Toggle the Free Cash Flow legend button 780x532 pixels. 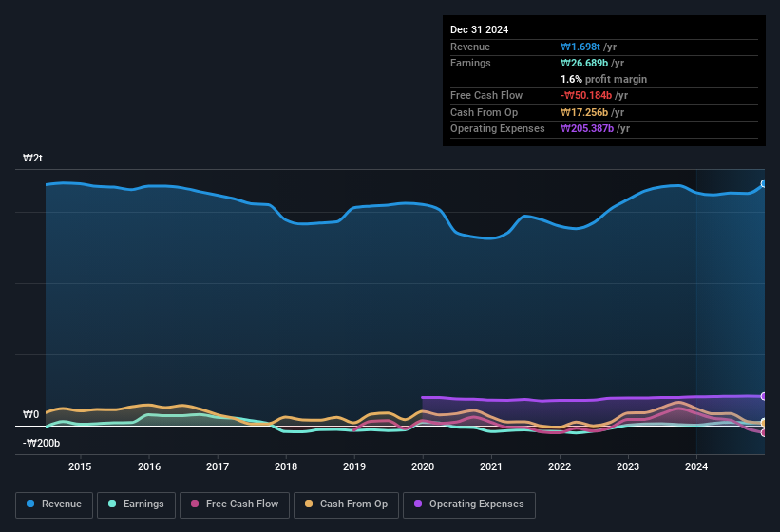235,504
